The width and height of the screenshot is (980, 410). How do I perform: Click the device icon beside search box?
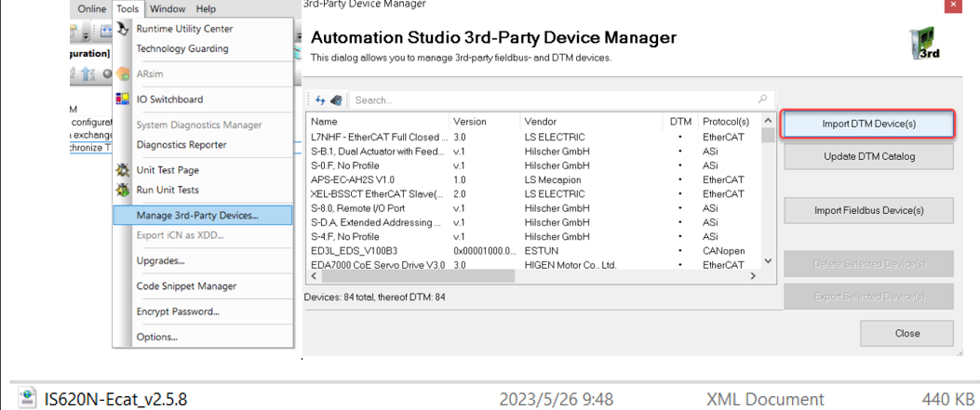(336, 99)
